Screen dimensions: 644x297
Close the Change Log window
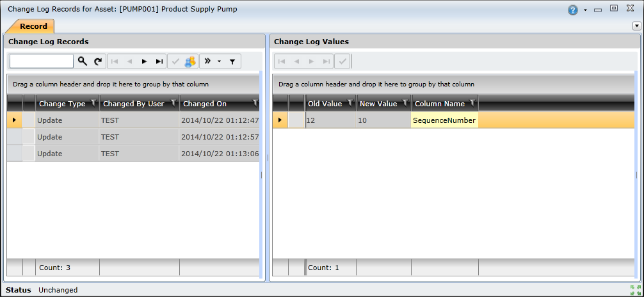point(630,8)
